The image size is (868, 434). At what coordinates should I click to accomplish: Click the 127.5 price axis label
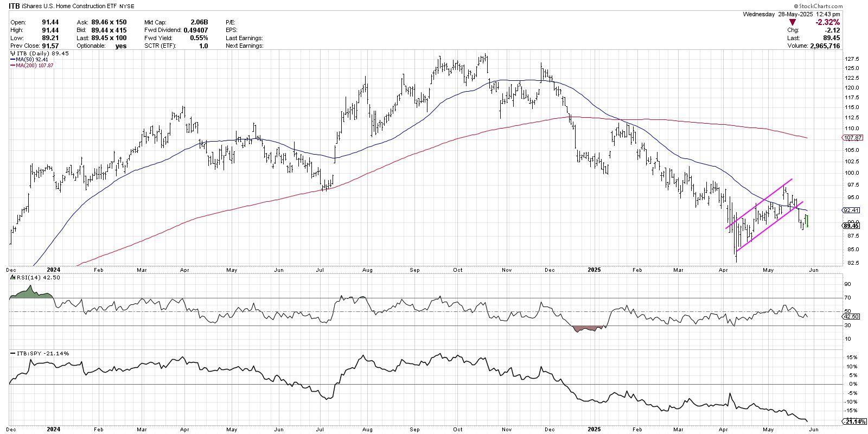852,59
